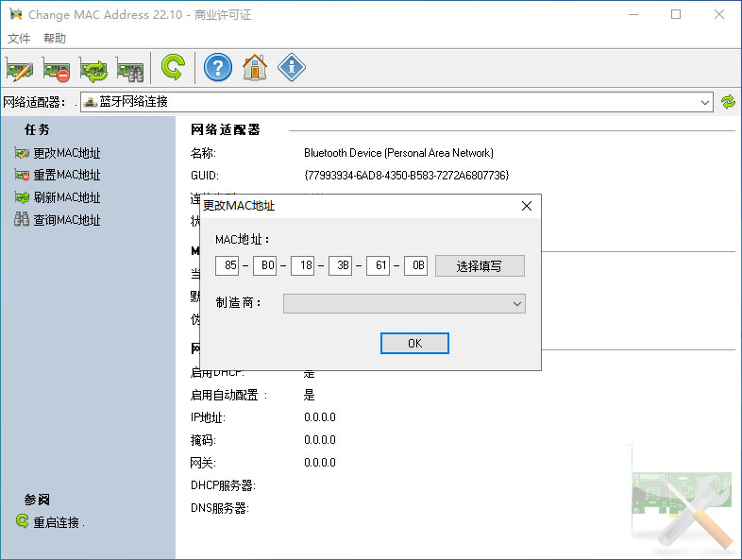Click the 启用自动配置 value 是
The width and height of the screenshot is (742, 560).
click(x=309, y=395)
